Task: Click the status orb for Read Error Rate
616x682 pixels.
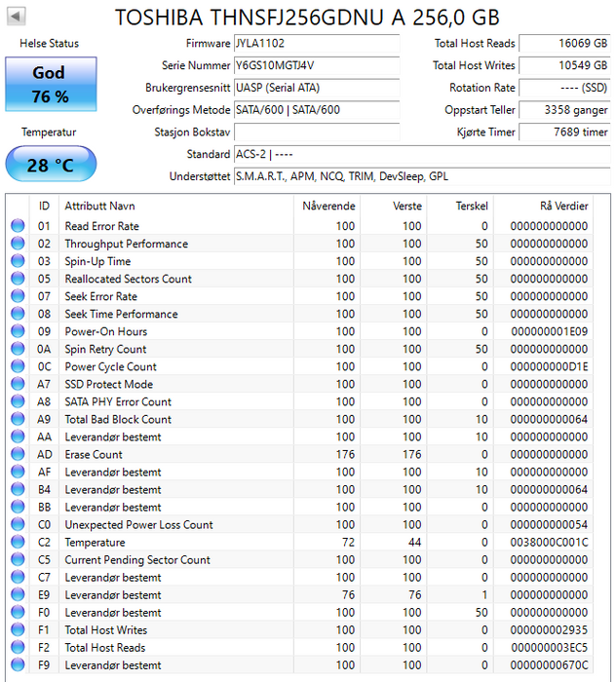Action: 18,226
